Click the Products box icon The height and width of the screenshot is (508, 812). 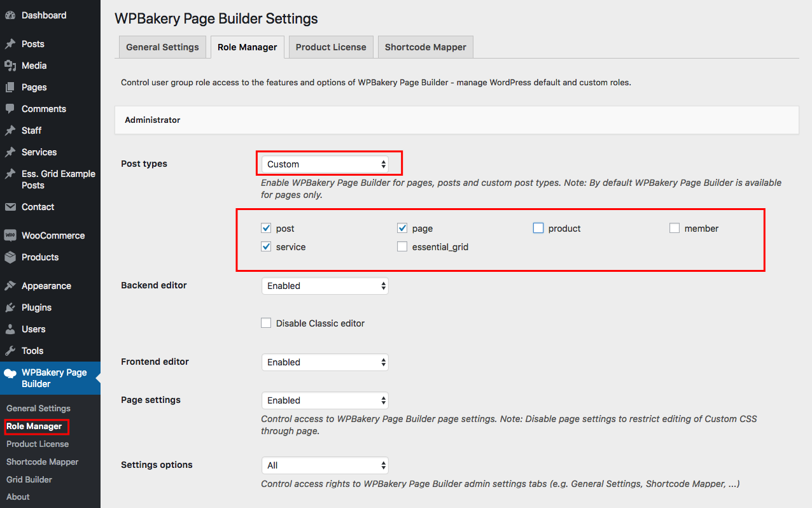point(10,257)
